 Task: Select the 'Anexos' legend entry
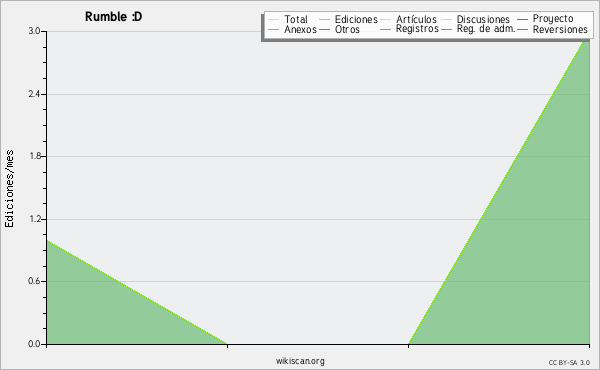pyautogui.click(x=300, y=29)
